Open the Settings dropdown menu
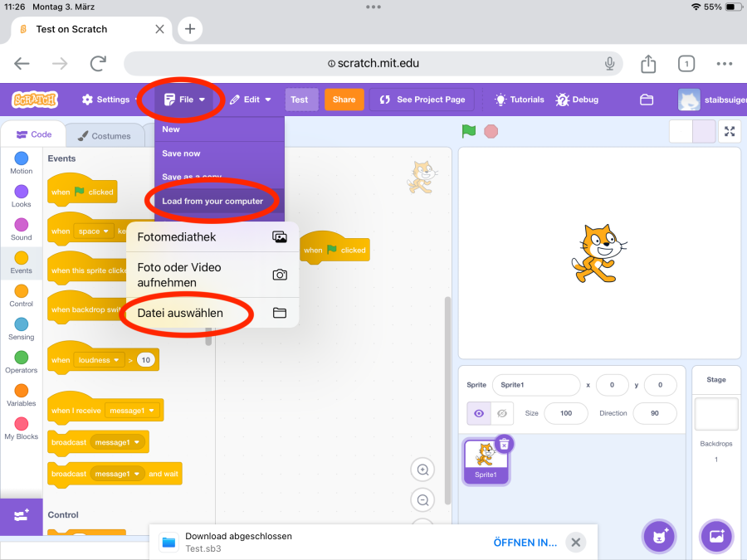Viewport: 747px width, 560px height. (111, 100)
